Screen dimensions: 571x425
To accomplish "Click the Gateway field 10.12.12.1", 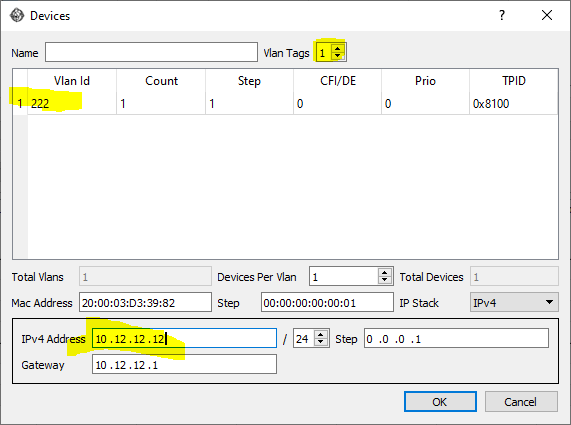I will pos(184,365).
